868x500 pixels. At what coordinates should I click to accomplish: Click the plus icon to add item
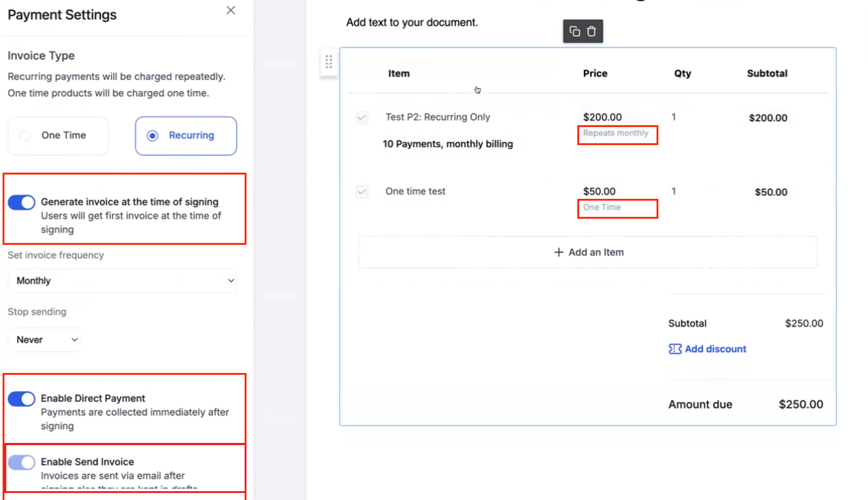coord(559,252)
